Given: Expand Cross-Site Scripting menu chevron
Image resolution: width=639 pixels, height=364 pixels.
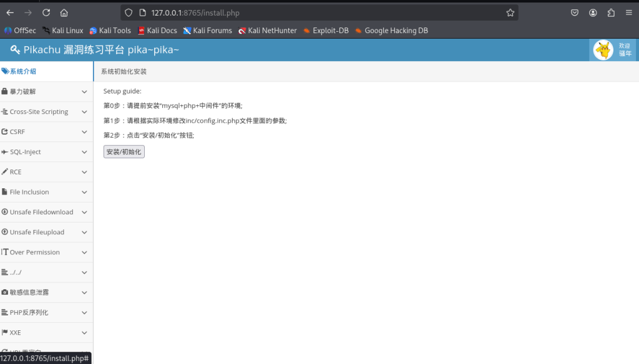Looking at the screenshot, I should coord(84,112).
